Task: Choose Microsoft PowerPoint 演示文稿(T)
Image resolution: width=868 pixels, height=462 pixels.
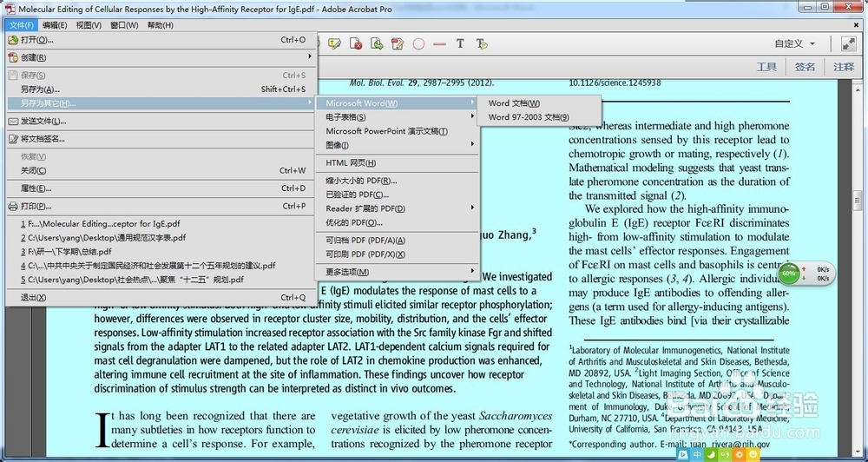Action: point(398,131)
